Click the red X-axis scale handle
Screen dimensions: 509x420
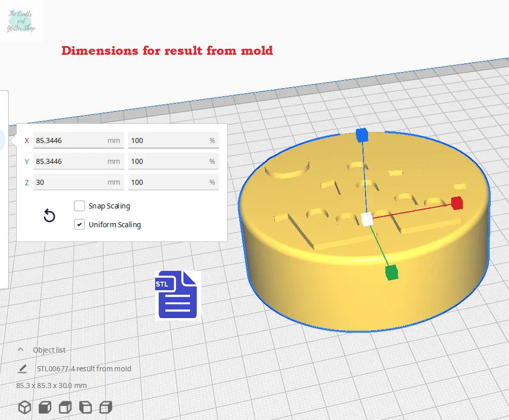click(457, 203)
